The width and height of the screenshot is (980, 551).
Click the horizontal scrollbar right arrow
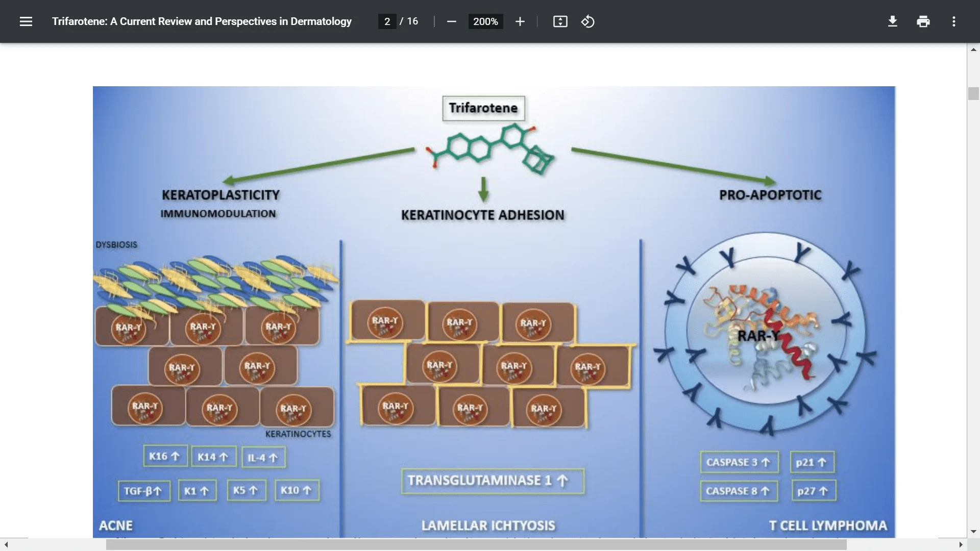(x=961, y=544)
